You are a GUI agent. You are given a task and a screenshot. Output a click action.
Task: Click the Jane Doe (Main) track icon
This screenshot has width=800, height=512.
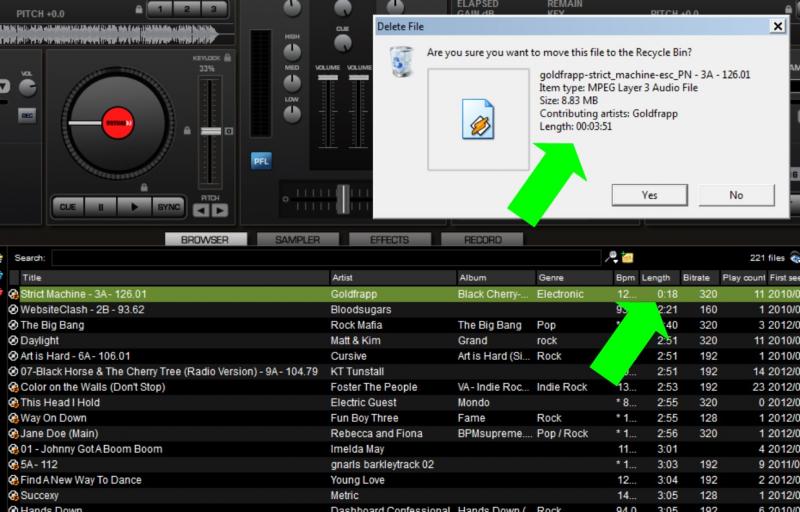coord(14,433)
